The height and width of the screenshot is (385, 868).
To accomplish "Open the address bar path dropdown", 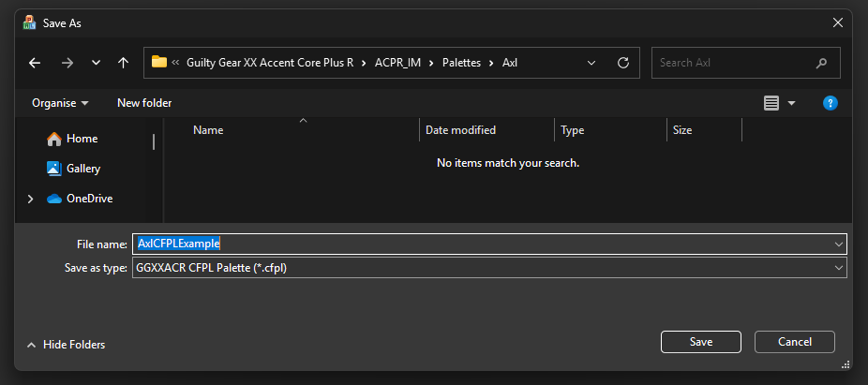I will [x=591, y=63].
